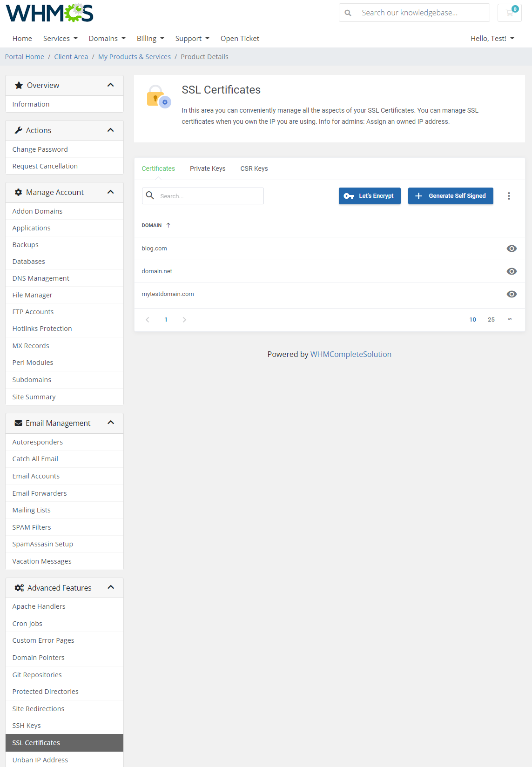View certificate details for domain.net
532x767 pixels.
(x=512, y=271)
